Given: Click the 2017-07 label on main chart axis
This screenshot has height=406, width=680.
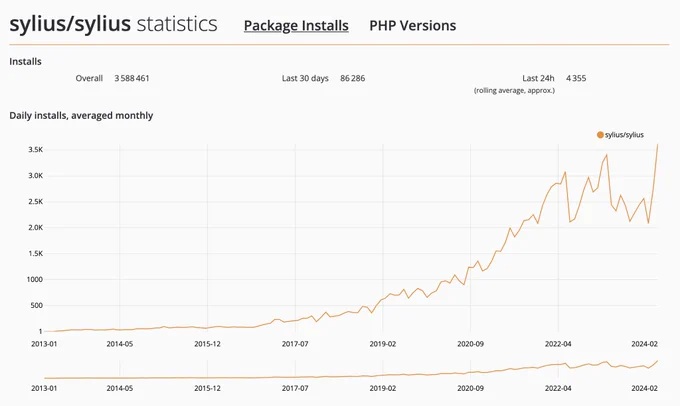Looking at the screenshot, I should tap(295, 344).
